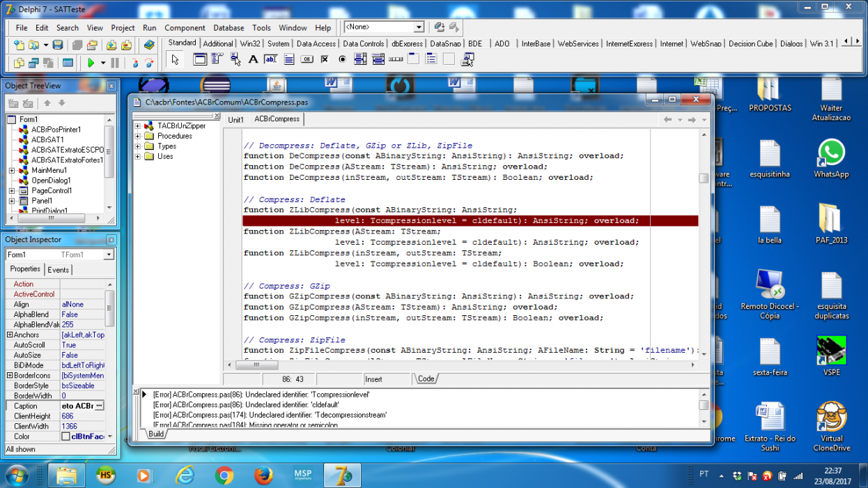The height and width of the screenshot is (488, 868).
Task: Open the Help contents book icon
Action: pos(149,45)
